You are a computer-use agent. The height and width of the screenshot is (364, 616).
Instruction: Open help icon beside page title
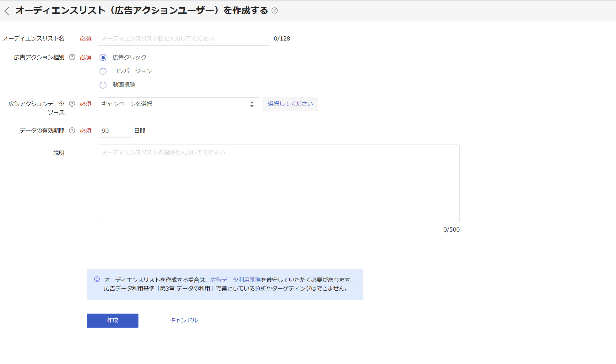click(x=274, y=11)
